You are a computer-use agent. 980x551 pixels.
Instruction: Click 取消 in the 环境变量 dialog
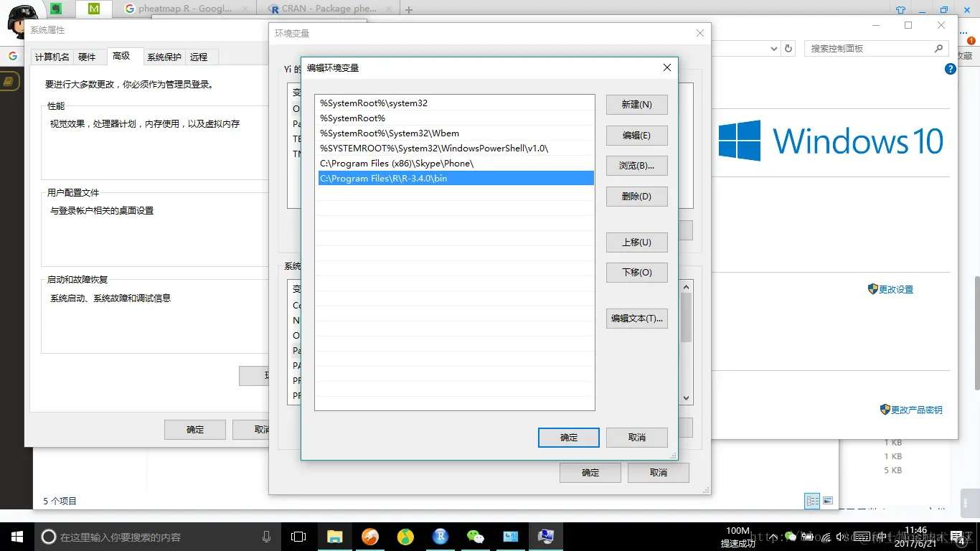coord(659,473)
